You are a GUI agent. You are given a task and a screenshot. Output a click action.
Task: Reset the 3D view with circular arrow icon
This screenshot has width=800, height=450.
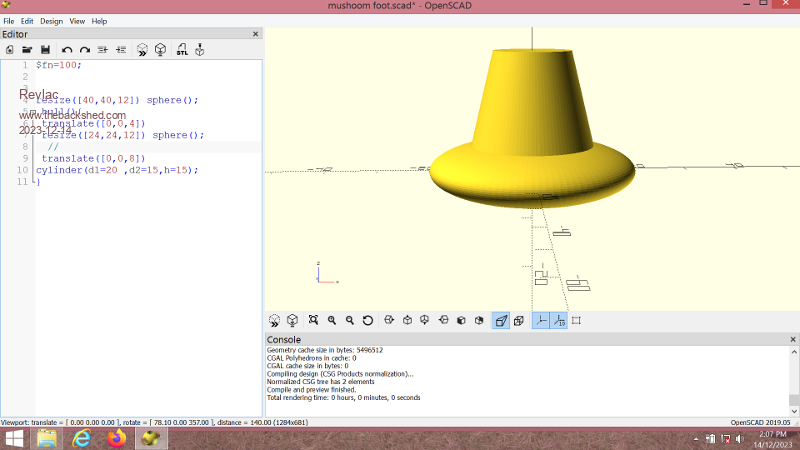click(x=368, y=321)
